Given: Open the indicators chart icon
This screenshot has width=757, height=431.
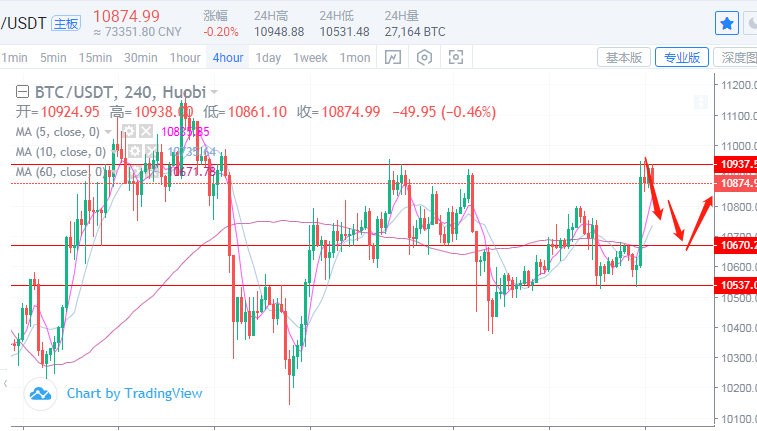Looking at the screenshot, I should click(x=394, y=57).
